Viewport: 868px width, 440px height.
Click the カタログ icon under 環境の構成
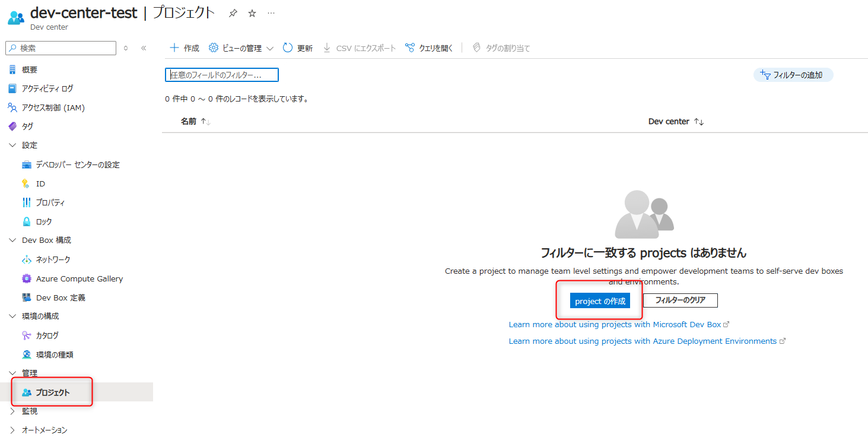pyautogui.click(x=26, y=335)
